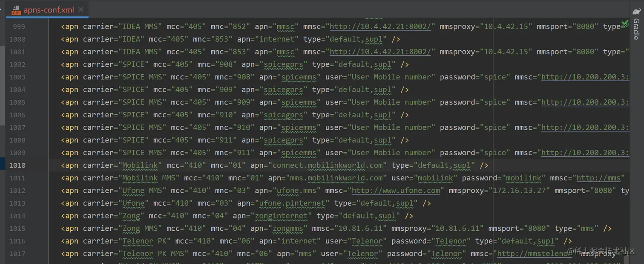
Task: Place cursor in "connect.mobilinkworld.com" apn value
Action: 328,165
